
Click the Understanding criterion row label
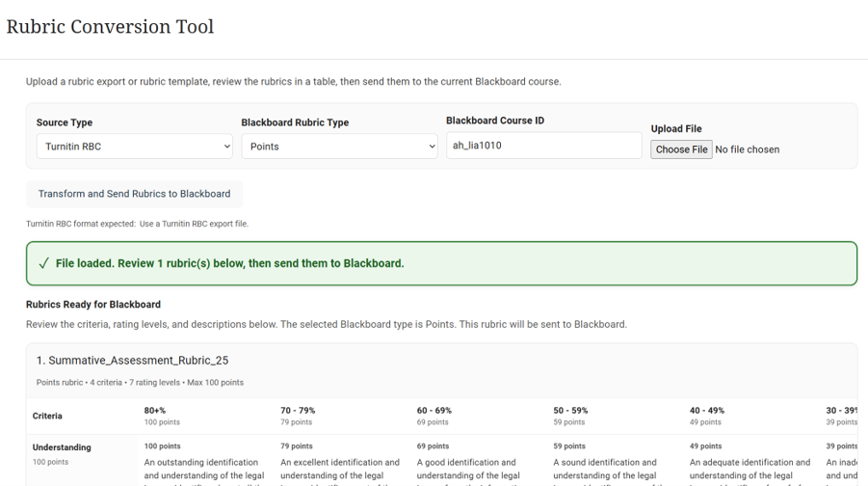(x=62, y=447)
